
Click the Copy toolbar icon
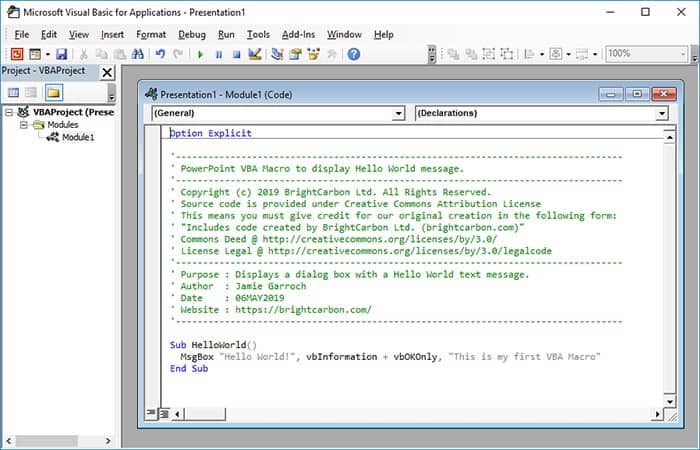(102, 54)
